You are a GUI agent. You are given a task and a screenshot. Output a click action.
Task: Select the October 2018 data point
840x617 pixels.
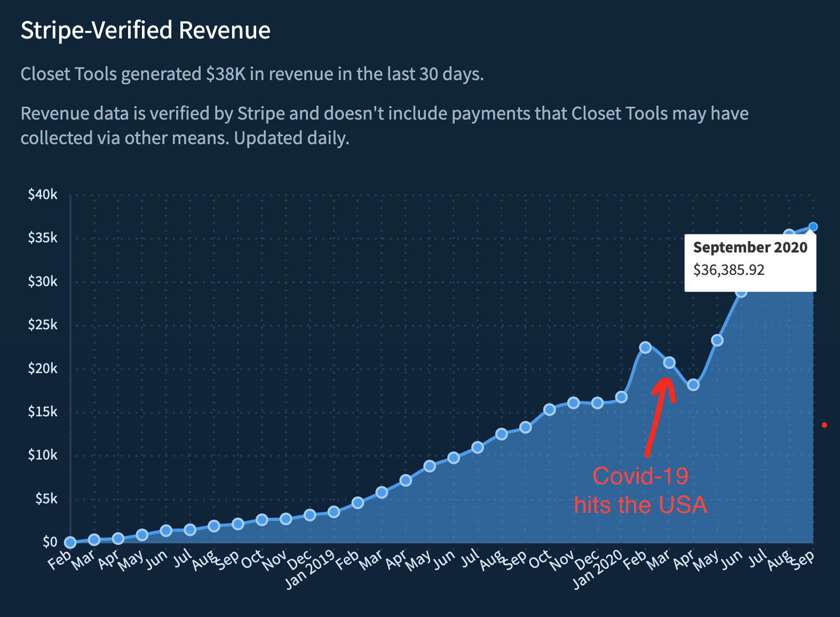262,519
